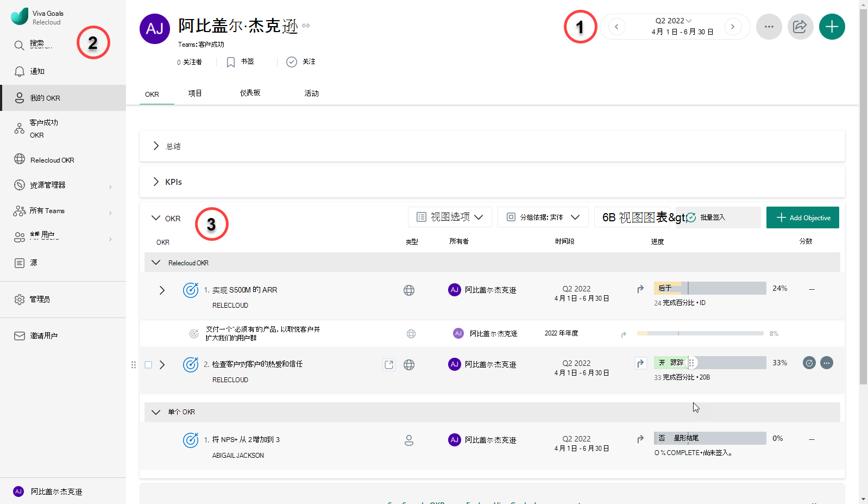The height and width of the screenshot is (504, 868).
Task: Click the 24% progress bar
Action: 710,288
